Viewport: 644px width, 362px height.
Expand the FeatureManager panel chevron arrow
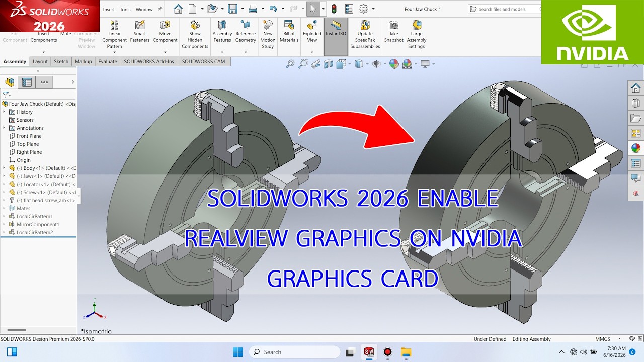tap(72, 82)
